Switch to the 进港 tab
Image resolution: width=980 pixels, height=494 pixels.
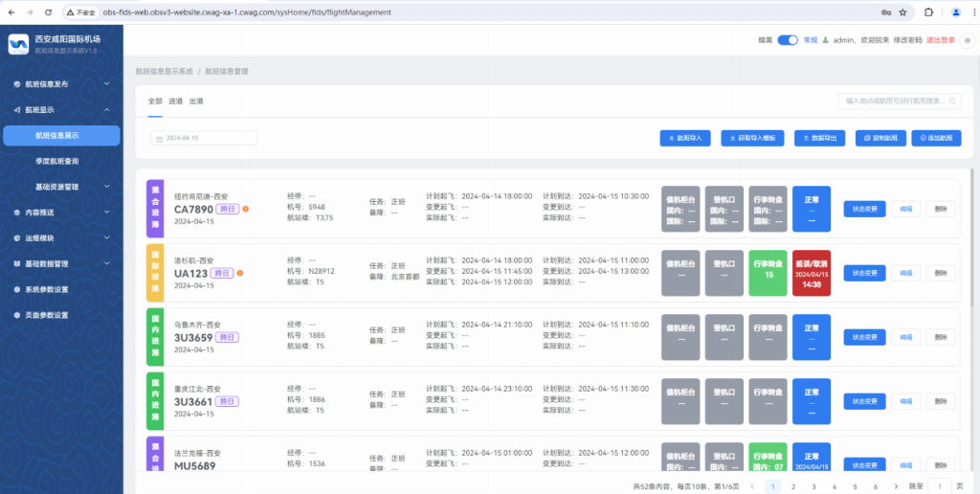tap(175, 101)
